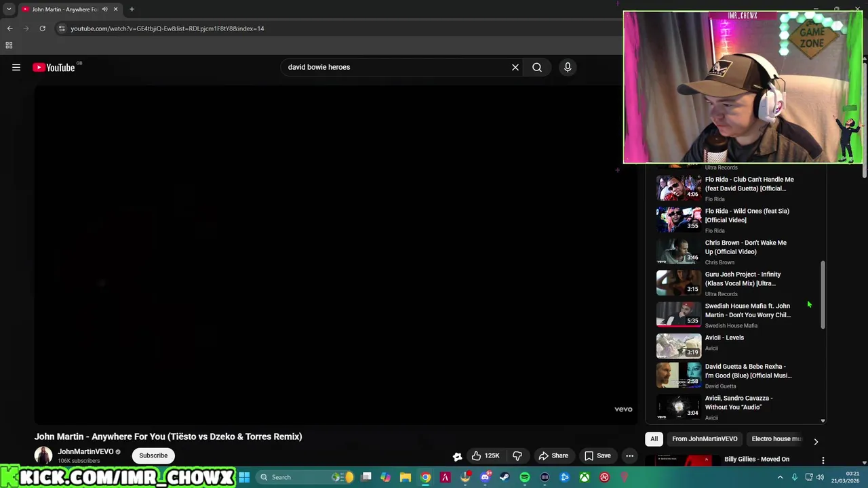Open the Task View taskbar icon
Screen dimensions: 868x488
(366, 477)
